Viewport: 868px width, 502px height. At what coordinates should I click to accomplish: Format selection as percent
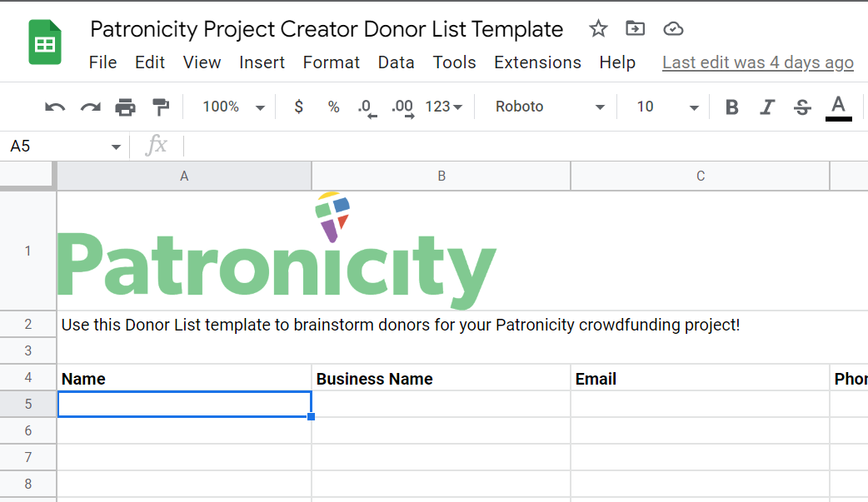(333, 107)
